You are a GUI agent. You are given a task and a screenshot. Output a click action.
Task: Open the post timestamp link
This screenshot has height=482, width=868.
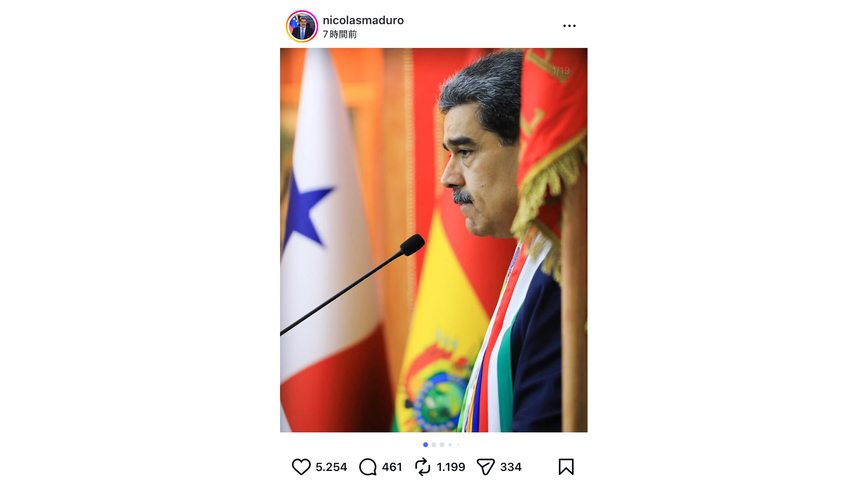coord(339,34)
